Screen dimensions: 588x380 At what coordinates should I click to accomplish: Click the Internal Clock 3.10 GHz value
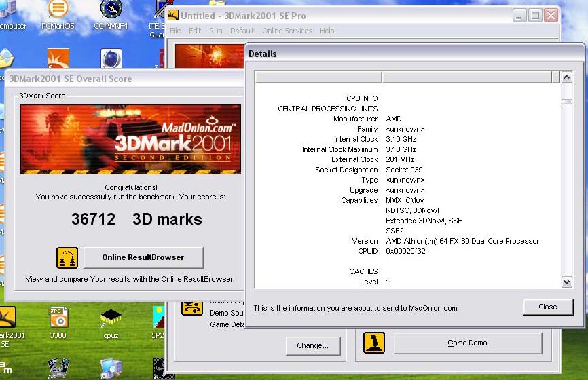pos(401,139)
